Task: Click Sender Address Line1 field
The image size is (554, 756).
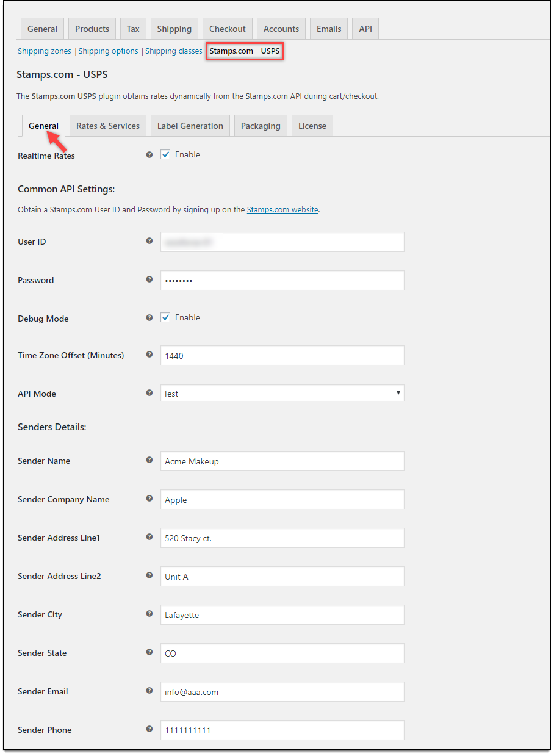Action: 282,538
